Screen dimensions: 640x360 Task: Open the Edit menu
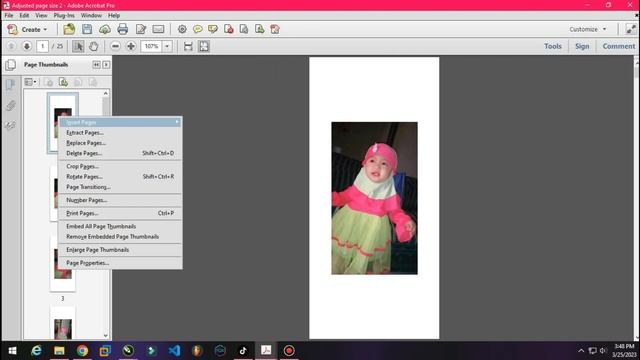pos(24,15)
